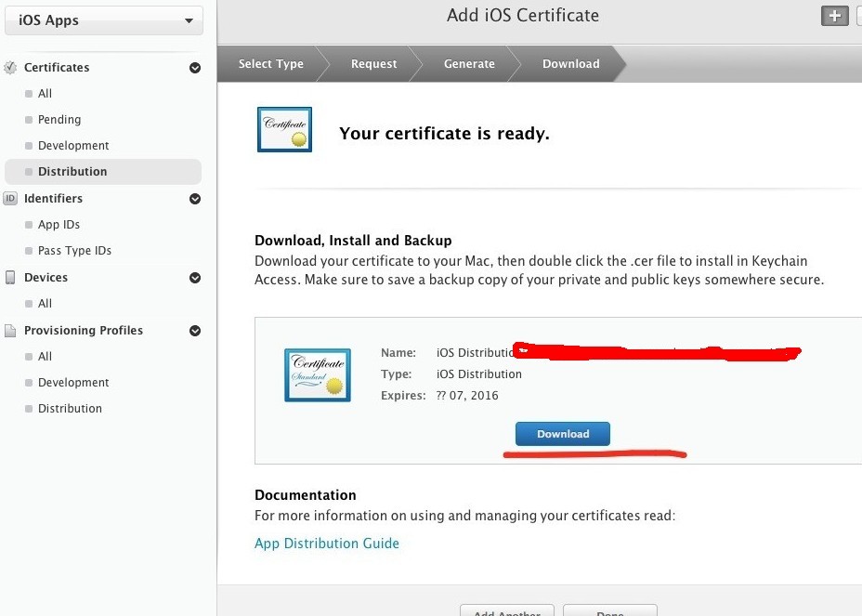
Task: Select All under Certificates
Action: pyautogui.click(x=46, y=94)
